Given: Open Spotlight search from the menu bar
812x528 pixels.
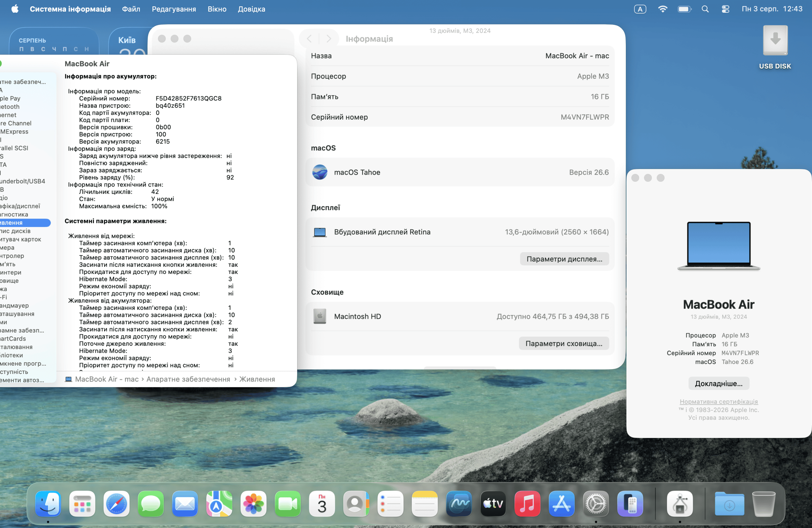Looking at the screenshot, I should tap(705, 9).
